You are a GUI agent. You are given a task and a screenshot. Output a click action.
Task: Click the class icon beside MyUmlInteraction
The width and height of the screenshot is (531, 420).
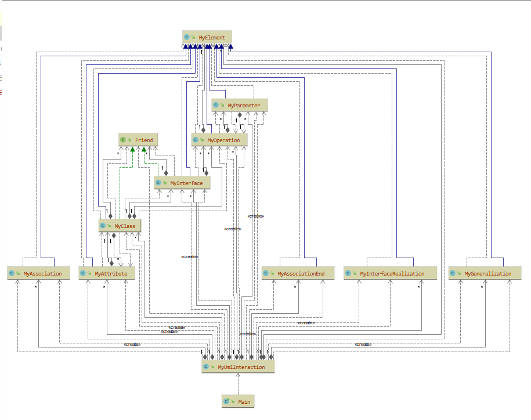click(206, 367)
